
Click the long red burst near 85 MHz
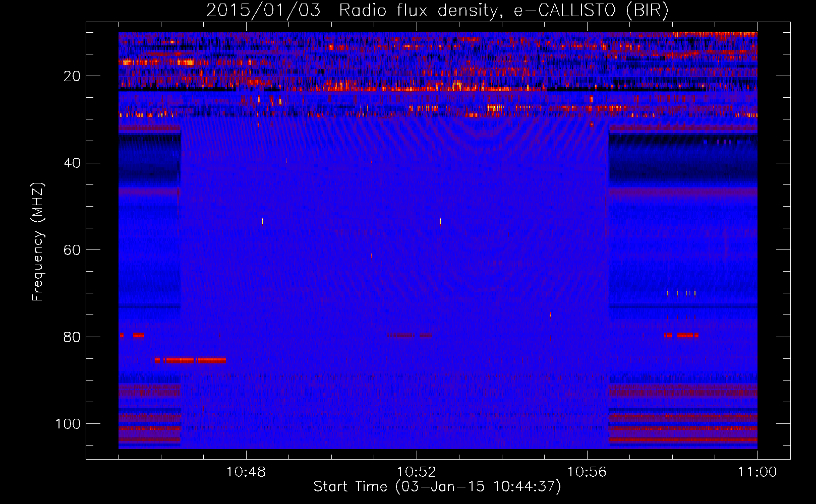[190, 360]
